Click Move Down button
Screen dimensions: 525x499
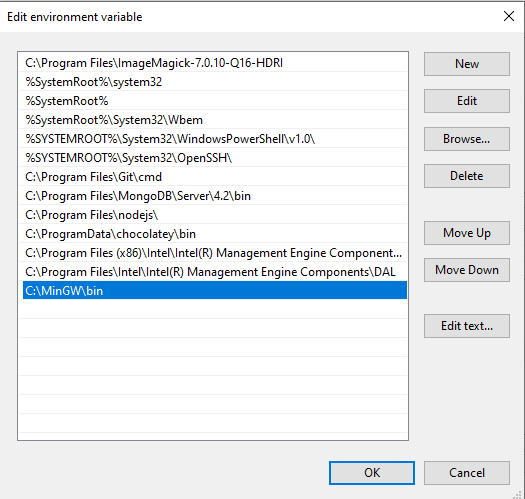pyautogui.click(x=467, y=270)
